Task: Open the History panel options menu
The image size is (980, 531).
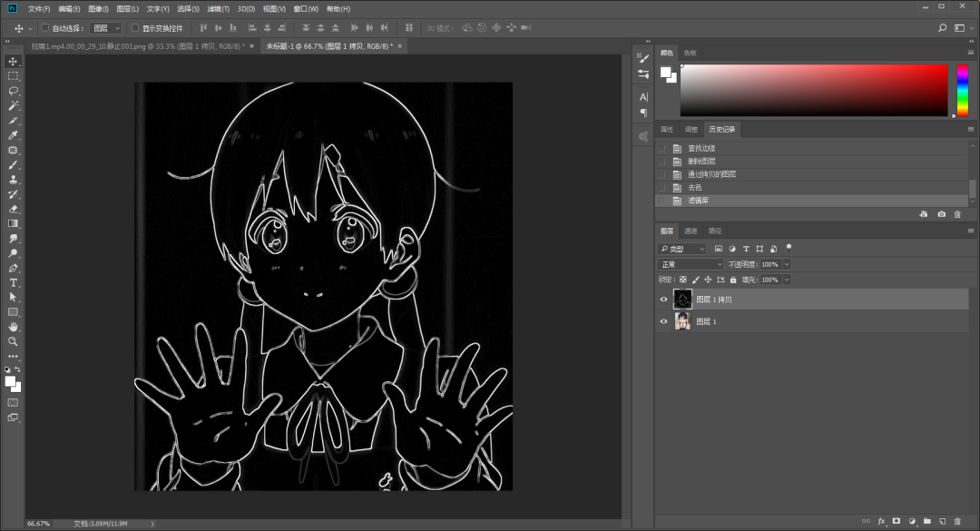Action: (971, 130)
